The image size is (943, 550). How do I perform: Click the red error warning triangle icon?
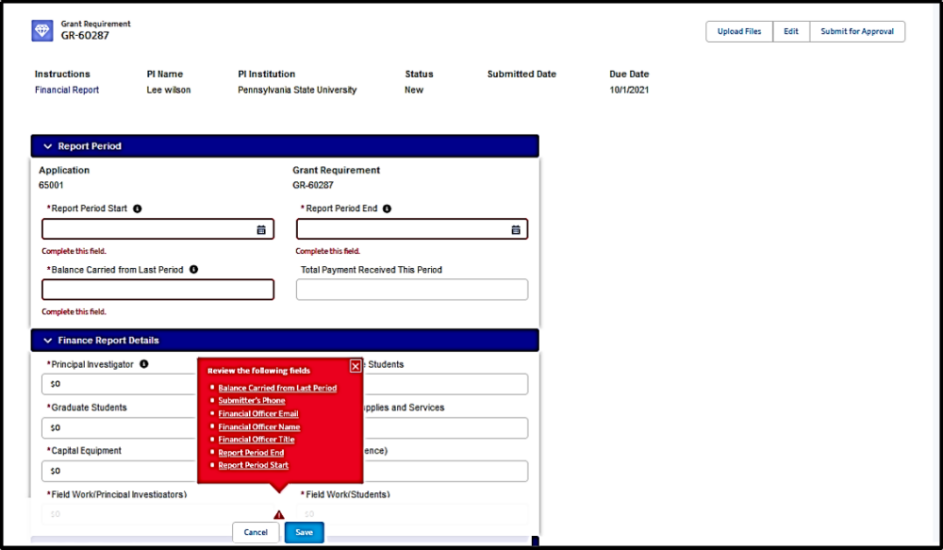point(279,515)
